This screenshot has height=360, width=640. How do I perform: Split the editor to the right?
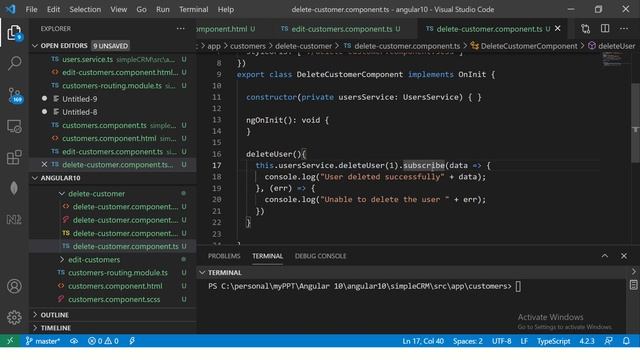(605, 29)
